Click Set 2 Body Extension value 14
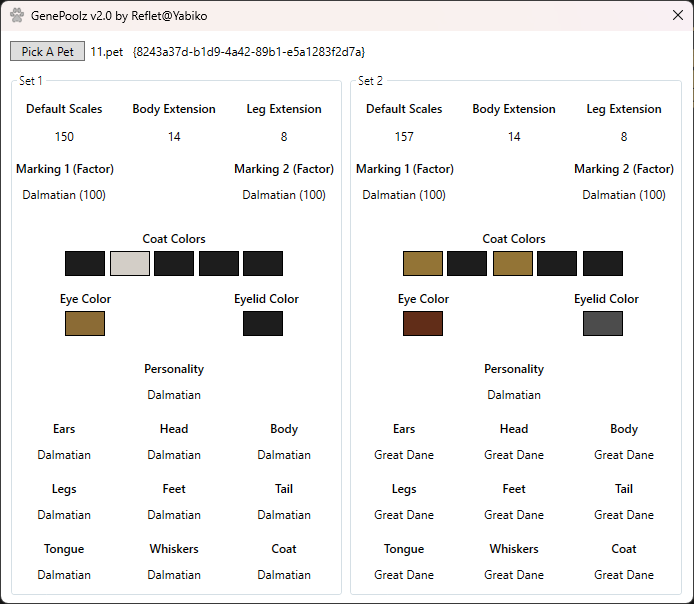Viewport: 694px width, 604px height. [x=514, y=137]
